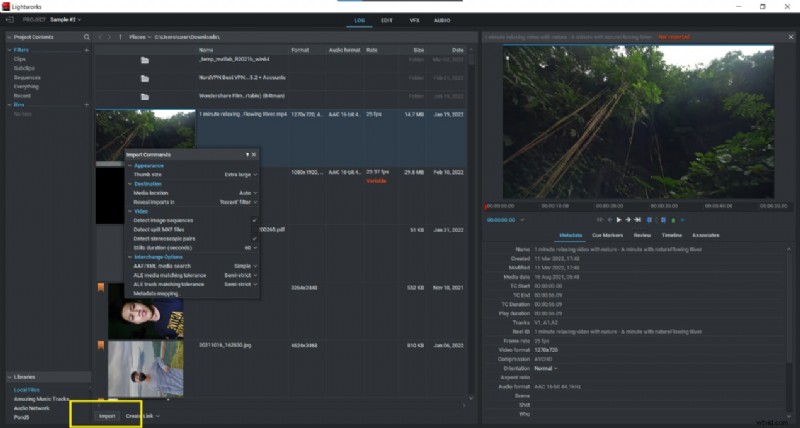Select Local Files library

click(27, 390)
